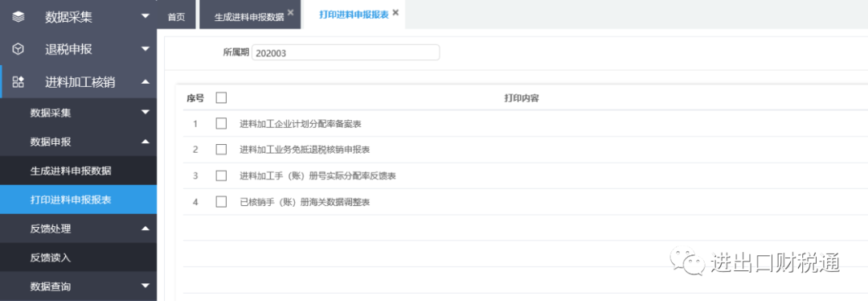
Task: Close the 打印进料申报报表 tab
Action: click(395, 12)
